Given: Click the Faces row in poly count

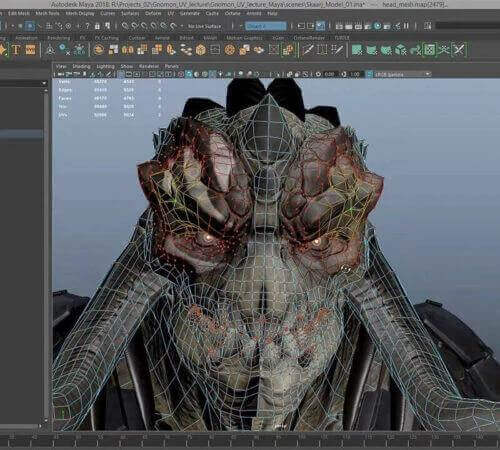Looking at the screenshot, I should pos(110,98).
